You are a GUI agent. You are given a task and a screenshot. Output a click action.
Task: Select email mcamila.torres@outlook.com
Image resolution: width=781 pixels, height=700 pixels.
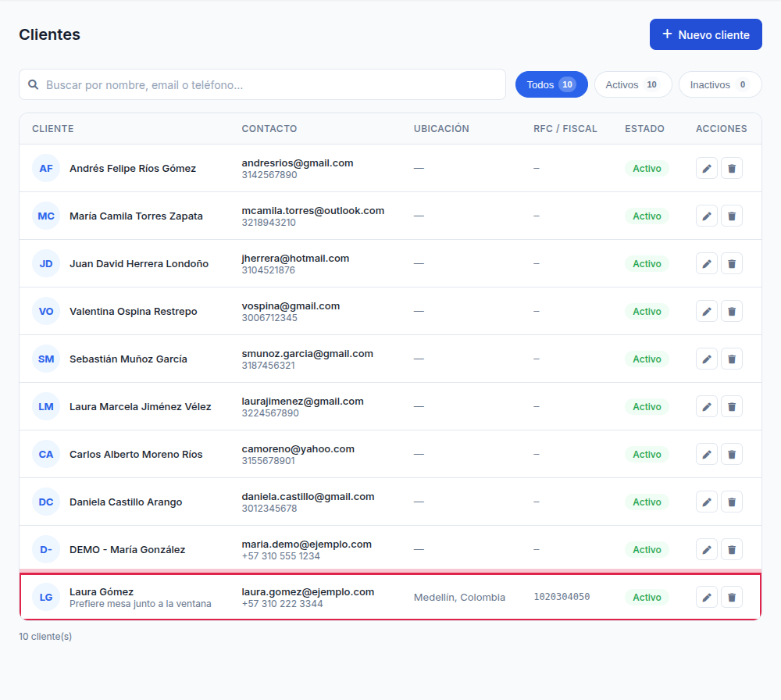point(313,211)
